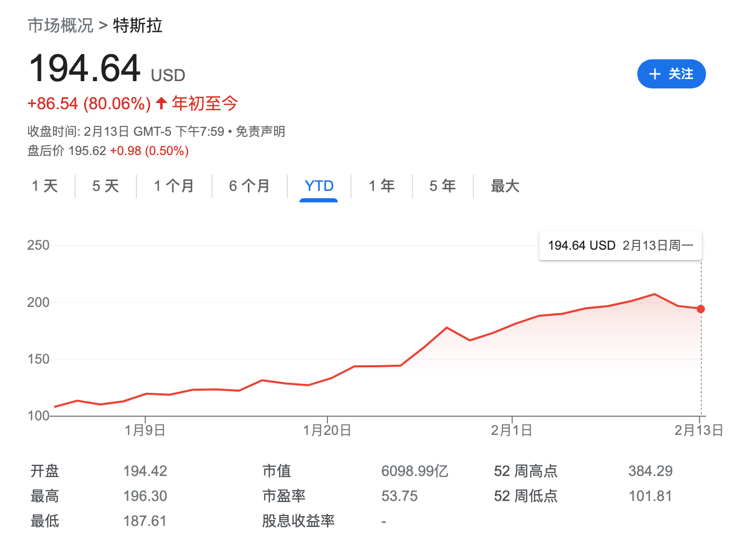Click the 盘后价 after-hours price text
The height and width of the screenshot is (540, 756).
click(x=46, y=150)
